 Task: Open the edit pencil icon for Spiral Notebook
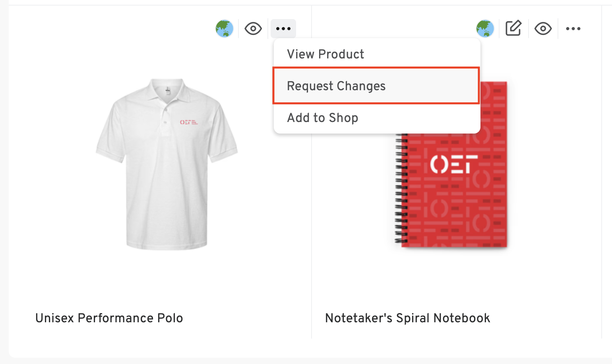[x=513, y=28]
